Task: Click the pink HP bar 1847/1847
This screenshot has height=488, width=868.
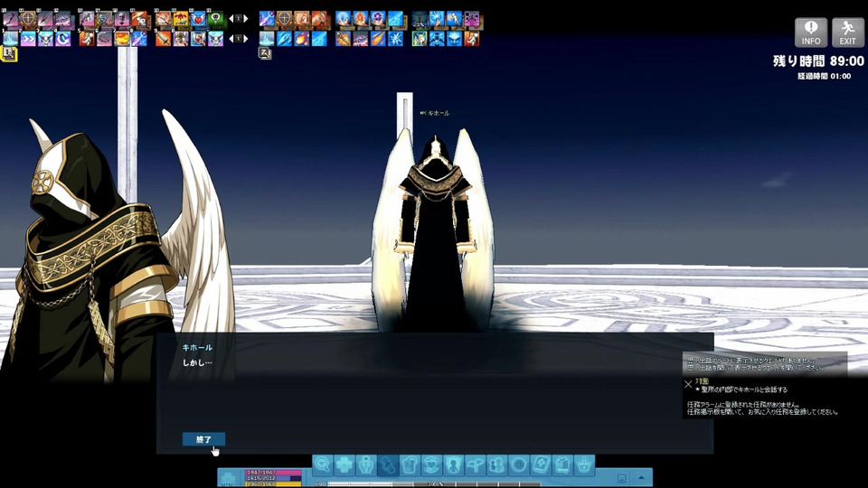Action: (273, 473)
